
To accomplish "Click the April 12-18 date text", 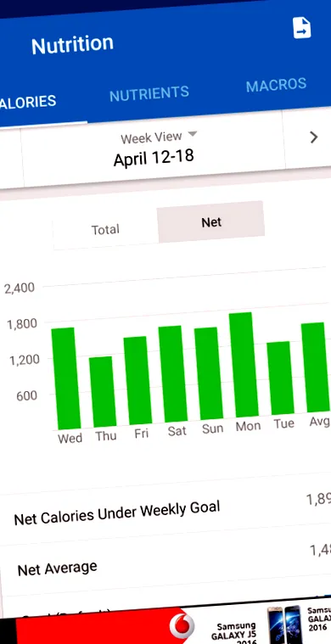I will click(154, 158).
